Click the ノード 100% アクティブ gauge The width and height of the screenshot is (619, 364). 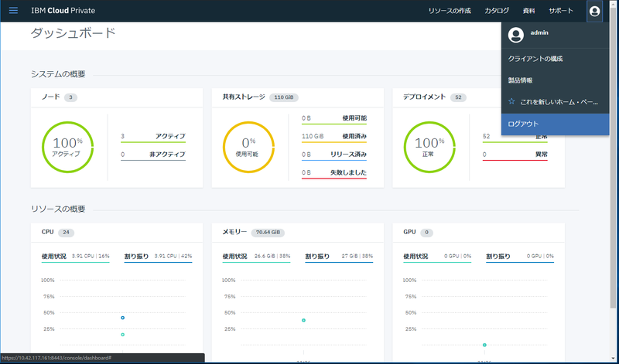coord(67,147)
